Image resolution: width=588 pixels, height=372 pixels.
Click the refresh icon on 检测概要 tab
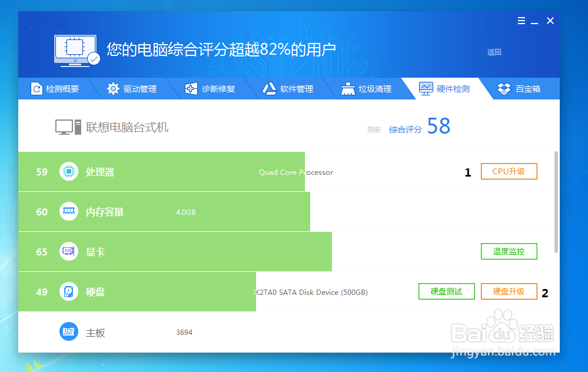[36, 89]
